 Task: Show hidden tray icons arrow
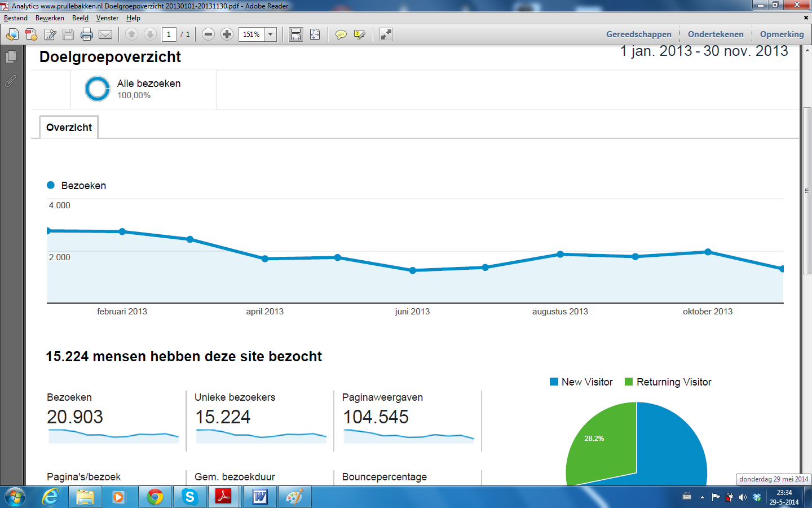pos(702,497)
